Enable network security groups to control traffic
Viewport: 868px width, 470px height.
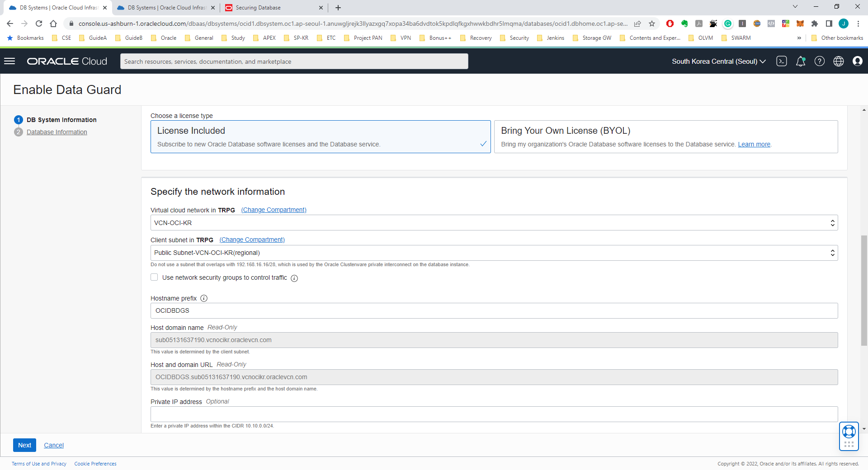pyautogui.click(x=154, y=277)
